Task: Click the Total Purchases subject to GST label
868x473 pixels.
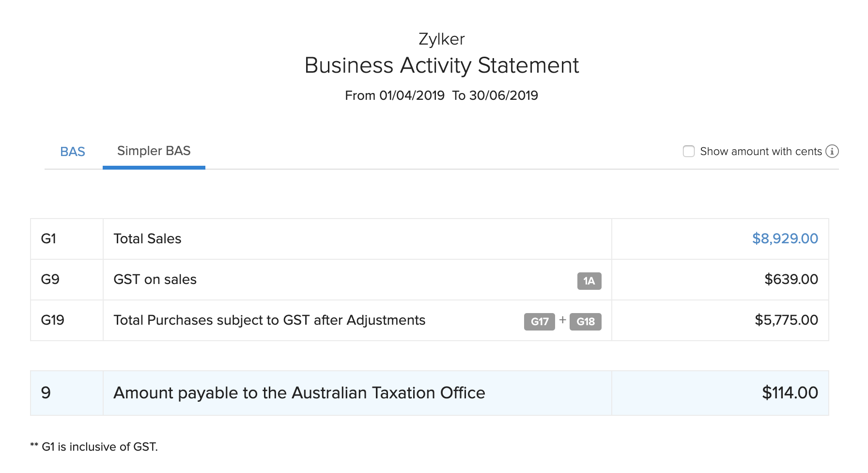Action: [269, 320]
